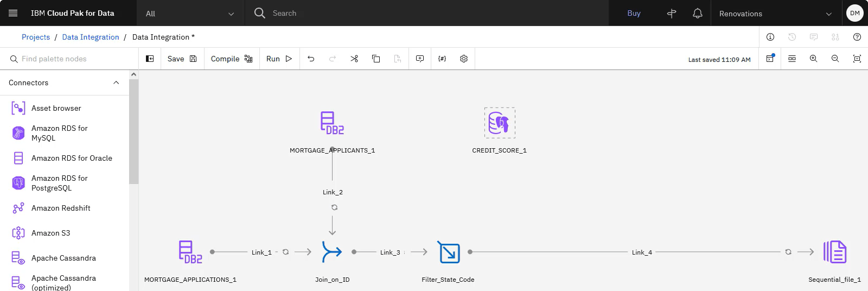This screenshot has height=291, width=868.
Task: Zoom out on the canvas
Action: [x=835, y=59]
